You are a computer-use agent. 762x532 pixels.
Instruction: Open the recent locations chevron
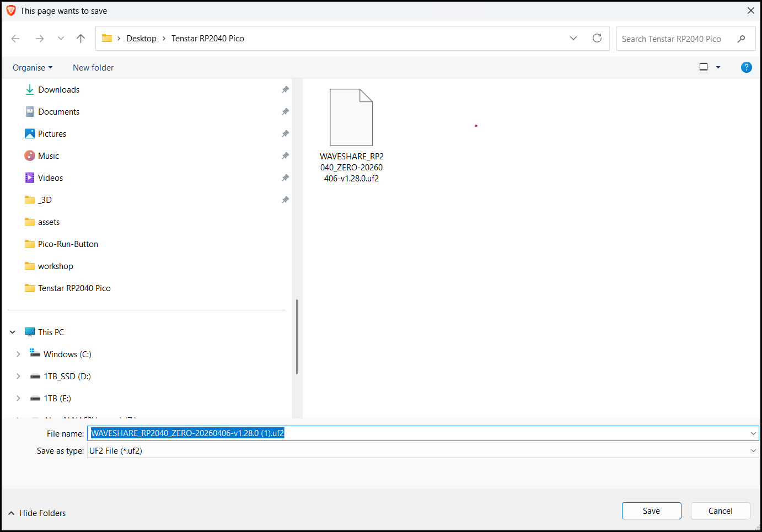click(61, 39)
